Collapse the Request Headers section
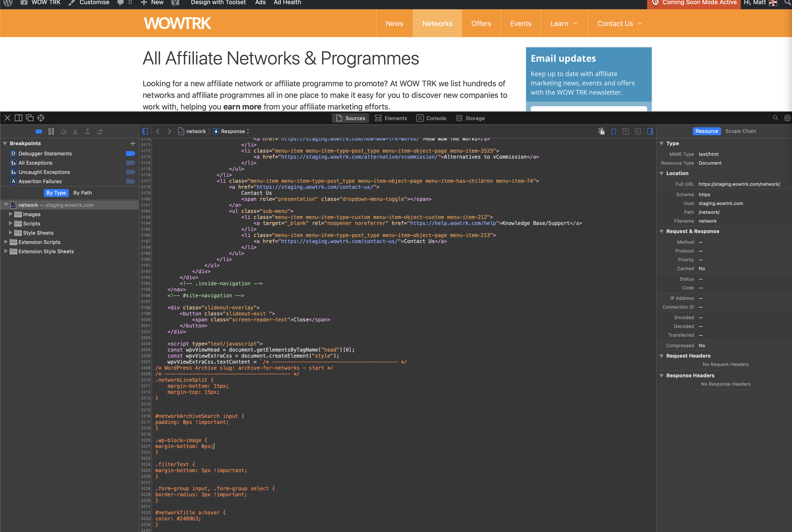The width and height of the screenshot is (792, 532). click(x=661, y=356)
